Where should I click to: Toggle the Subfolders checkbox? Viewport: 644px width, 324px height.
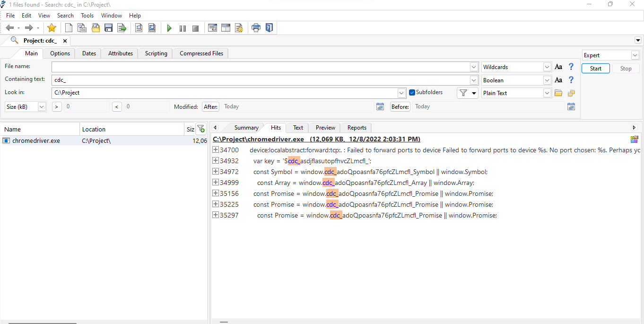click(412, 93)
